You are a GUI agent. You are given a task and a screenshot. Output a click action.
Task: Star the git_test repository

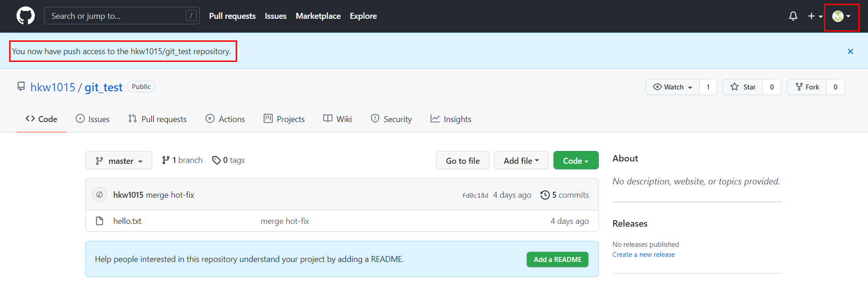coord(743,87)
